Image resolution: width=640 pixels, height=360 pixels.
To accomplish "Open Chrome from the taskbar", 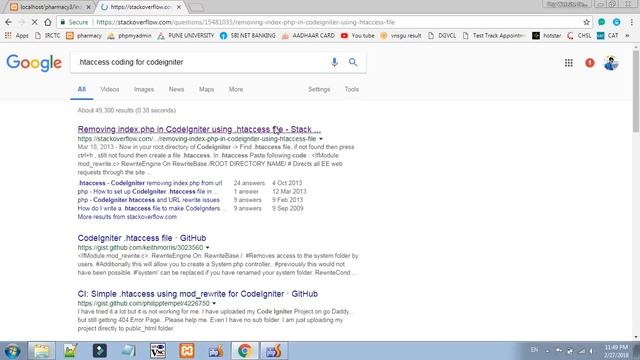I will click(244, 351).
